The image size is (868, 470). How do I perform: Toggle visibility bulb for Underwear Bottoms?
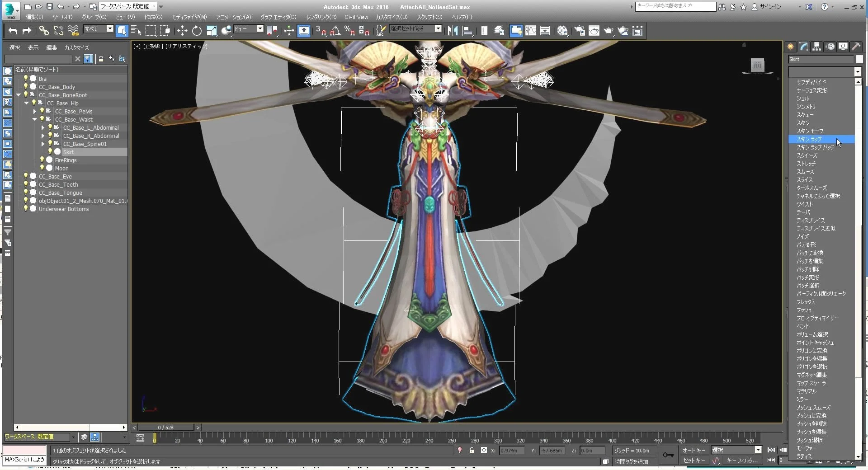(26, 209)
